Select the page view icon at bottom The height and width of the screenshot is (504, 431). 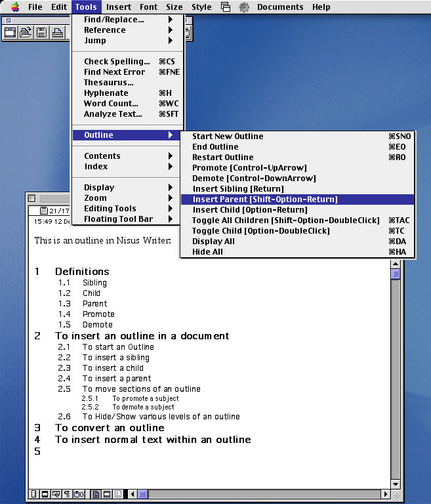(x=96, y=494)
